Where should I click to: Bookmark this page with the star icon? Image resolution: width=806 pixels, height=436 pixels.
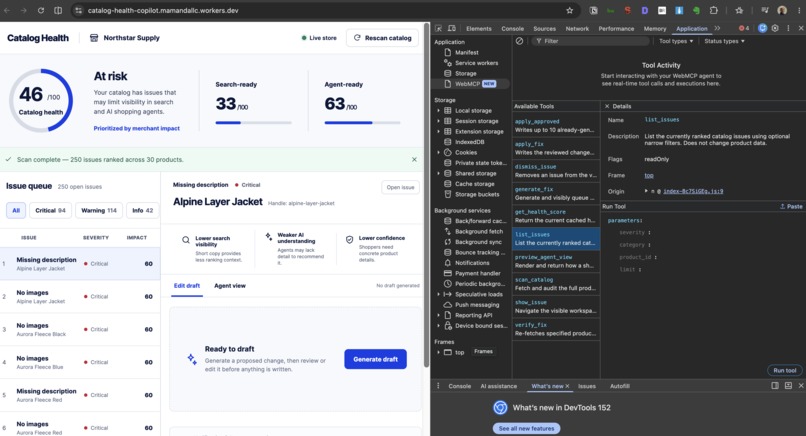(570, 10)
